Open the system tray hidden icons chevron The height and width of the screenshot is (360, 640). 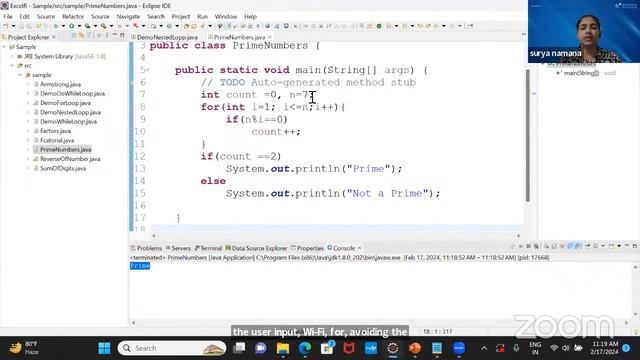[484, 348]
